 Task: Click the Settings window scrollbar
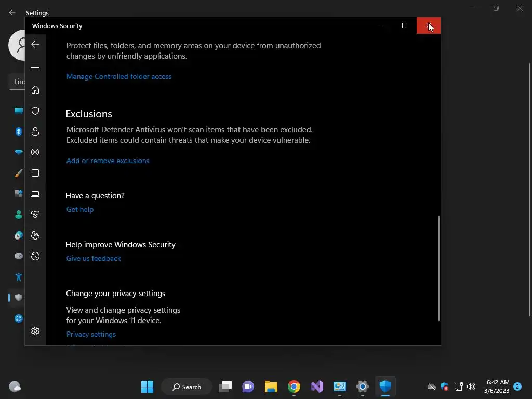530,190
